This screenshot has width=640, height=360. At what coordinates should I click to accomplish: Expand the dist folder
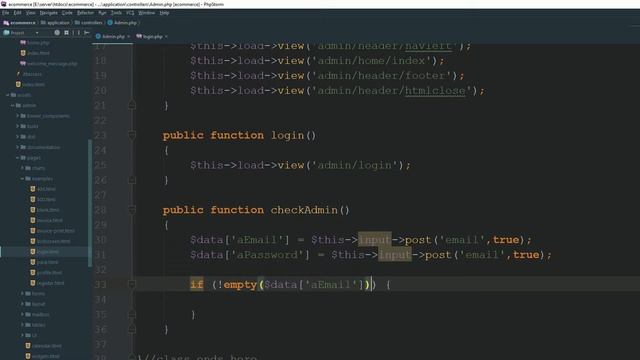[x=18, y=137]
